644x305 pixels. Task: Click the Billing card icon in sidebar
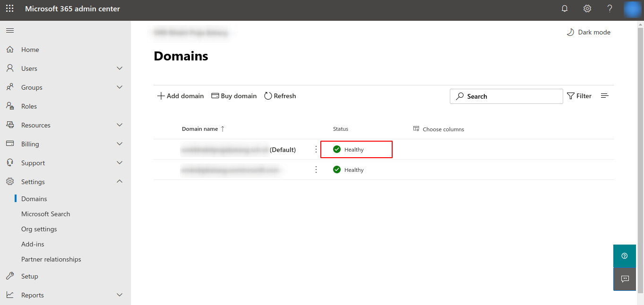[x=10, y=144]
